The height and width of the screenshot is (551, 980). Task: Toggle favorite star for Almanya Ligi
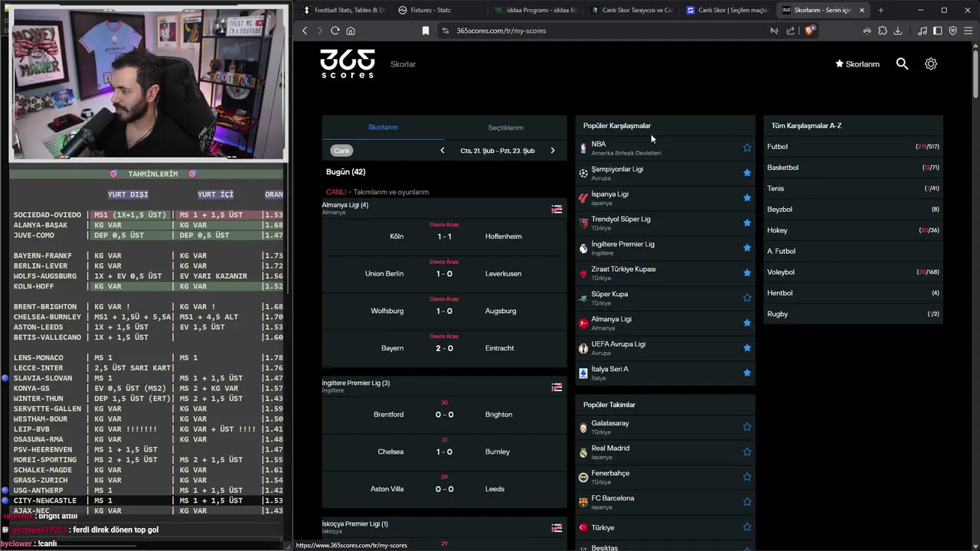pyautogui.click(x=747, y=323)
